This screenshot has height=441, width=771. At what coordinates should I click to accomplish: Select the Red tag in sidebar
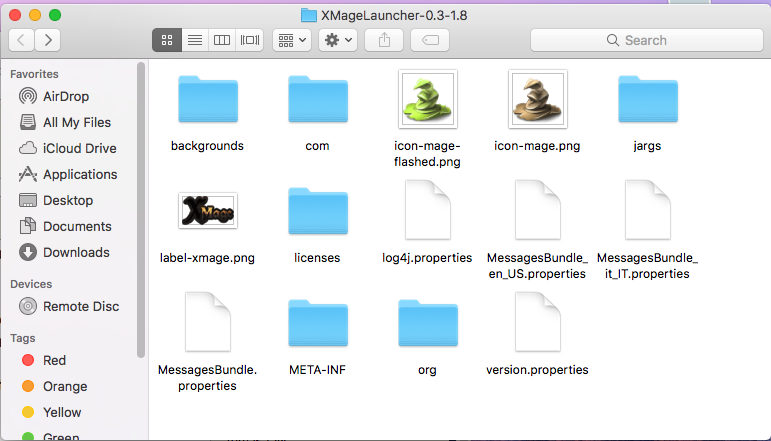coord(54,360)
